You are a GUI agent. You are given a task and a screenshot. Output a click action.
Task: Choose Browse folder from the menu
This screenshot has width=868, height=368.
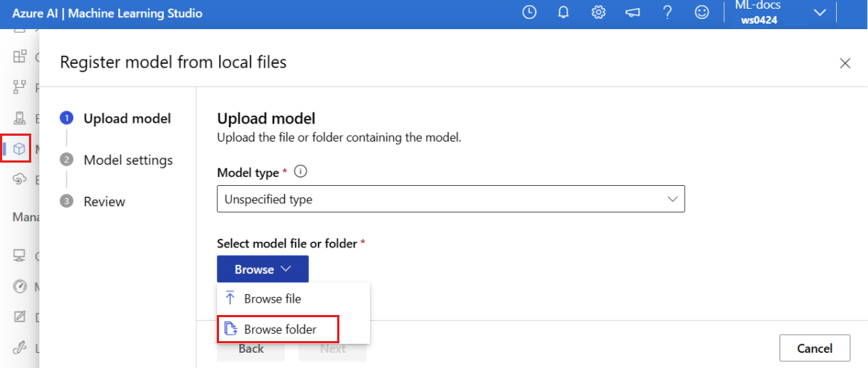point(278,330)
